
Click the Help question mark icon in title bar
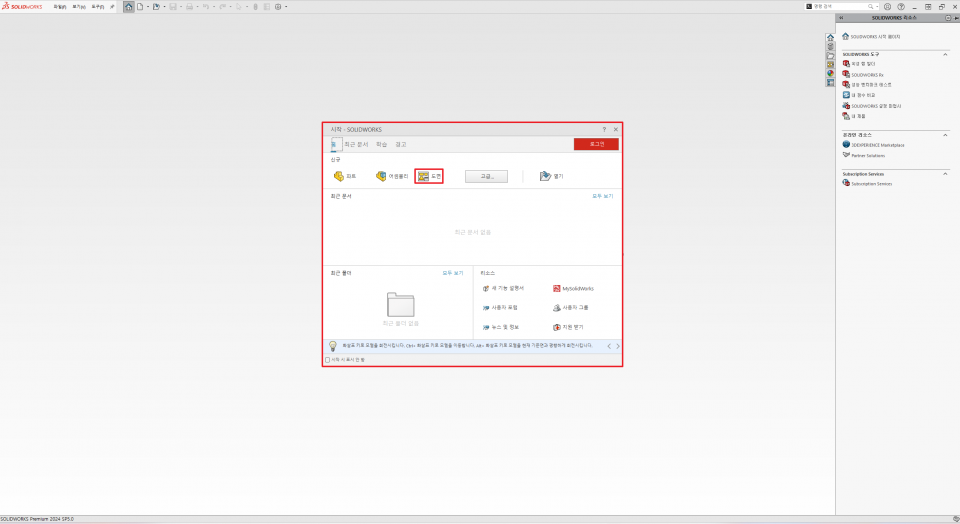point(901,7)
